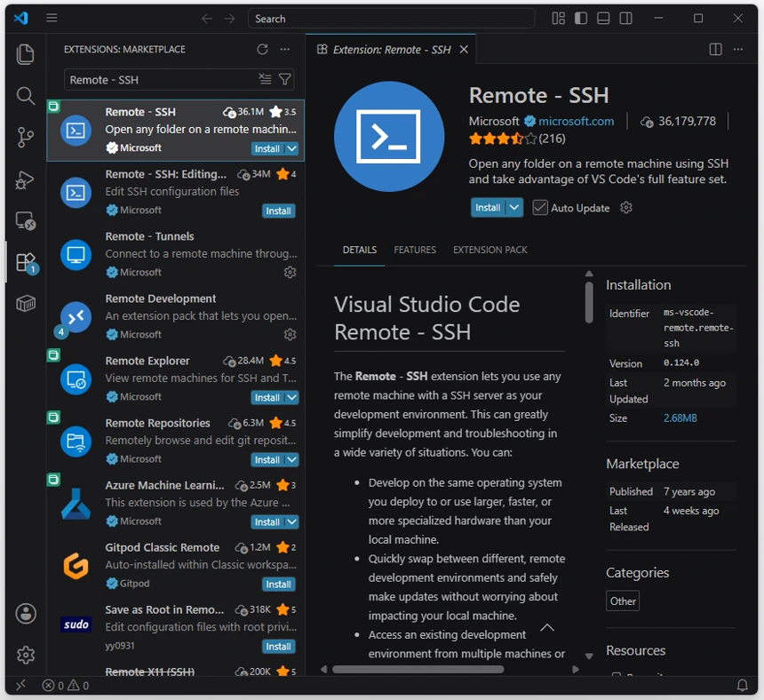Open Extensions view in activity bar
Viewport: 764px width, 700px height.
pos(26,263)
